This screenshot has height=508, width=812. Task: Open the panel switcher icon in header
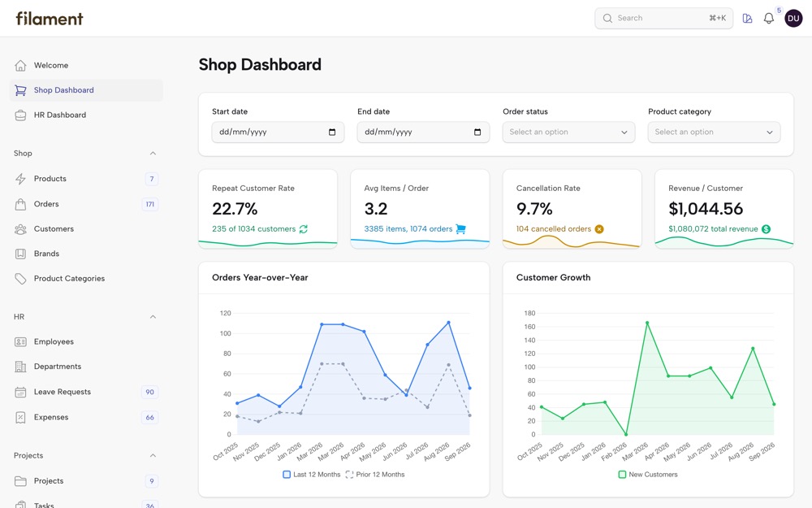[x=747, y=19]
